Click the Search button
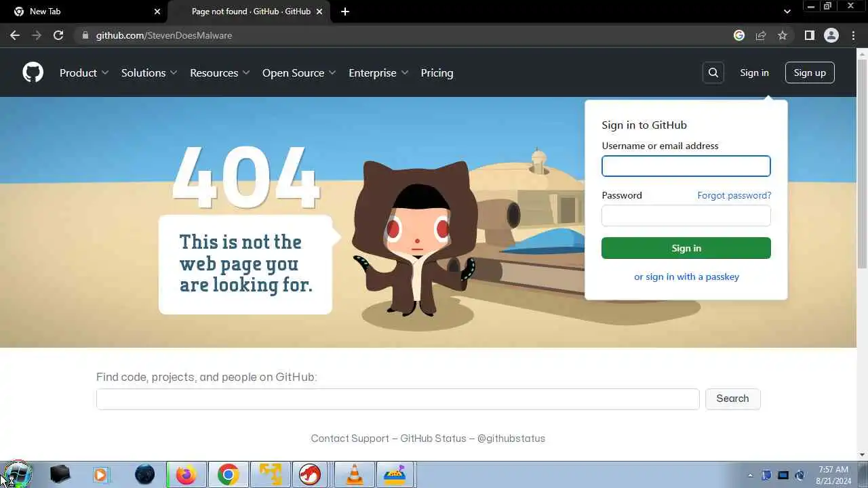The width and height of the screenshot is (868, 488). 733,399
